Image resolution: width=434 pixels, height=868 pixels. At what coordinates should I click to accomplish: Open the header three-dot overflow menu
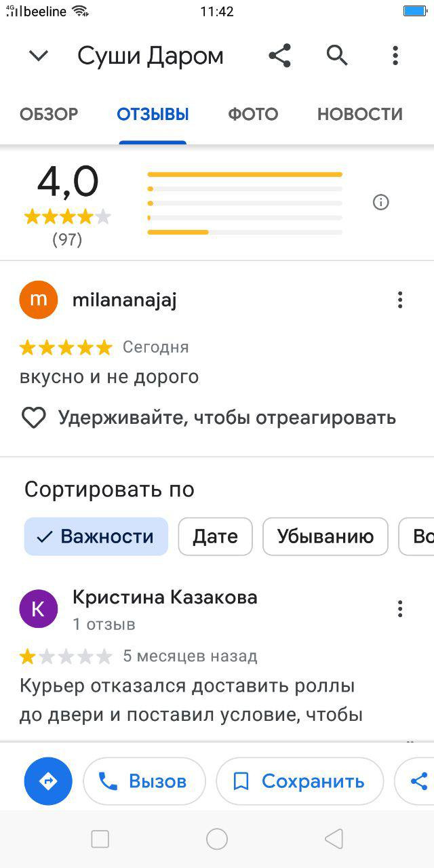click(x=395, y=56)
